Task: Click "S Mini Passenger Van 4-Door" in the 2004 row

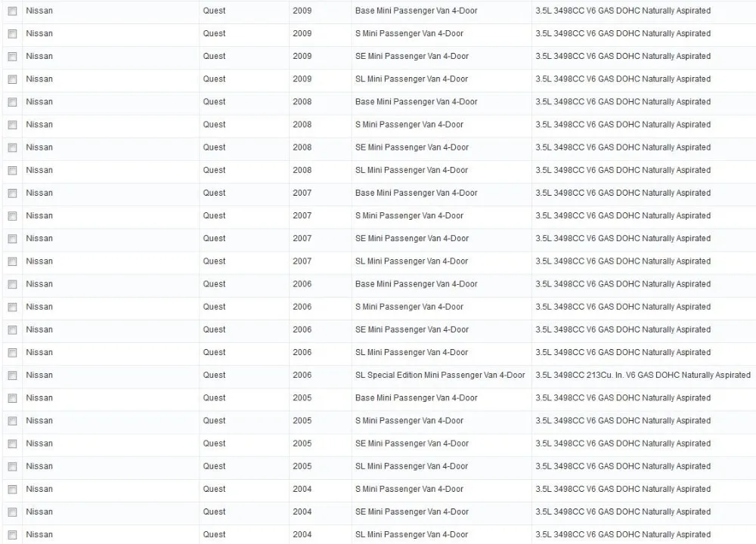Action: tap(409, 489)
